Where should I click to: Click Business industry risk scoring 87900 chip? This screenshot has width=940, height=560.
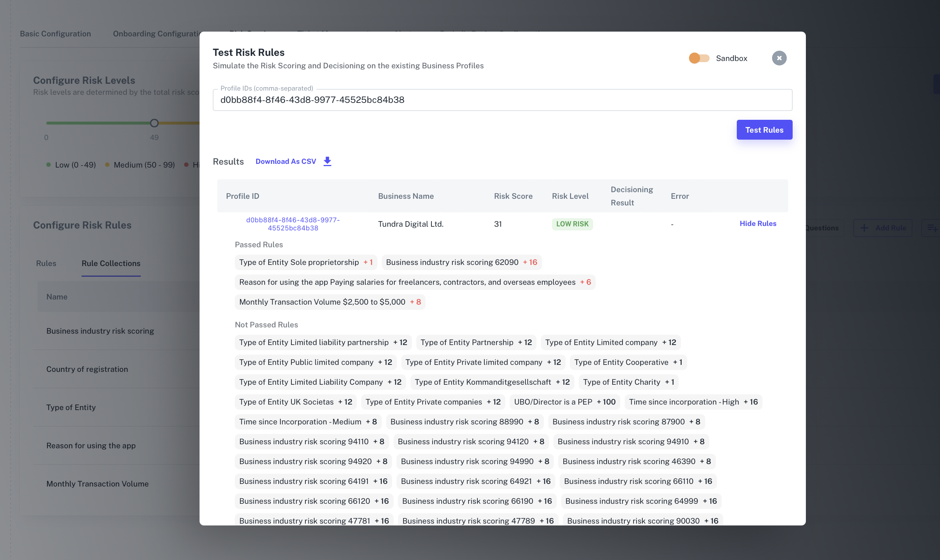626,422
